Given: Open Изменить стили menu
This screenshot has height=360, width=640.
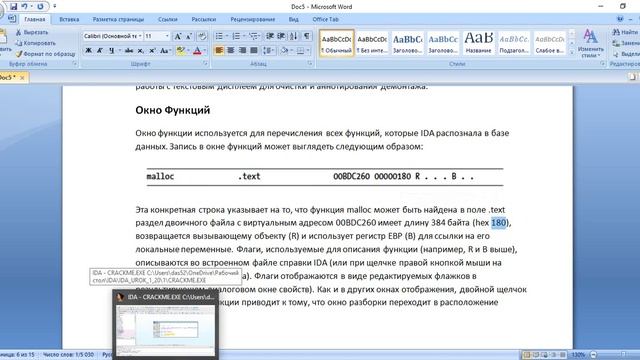Looking at the screenshot, I should click(x=591, y=43).
